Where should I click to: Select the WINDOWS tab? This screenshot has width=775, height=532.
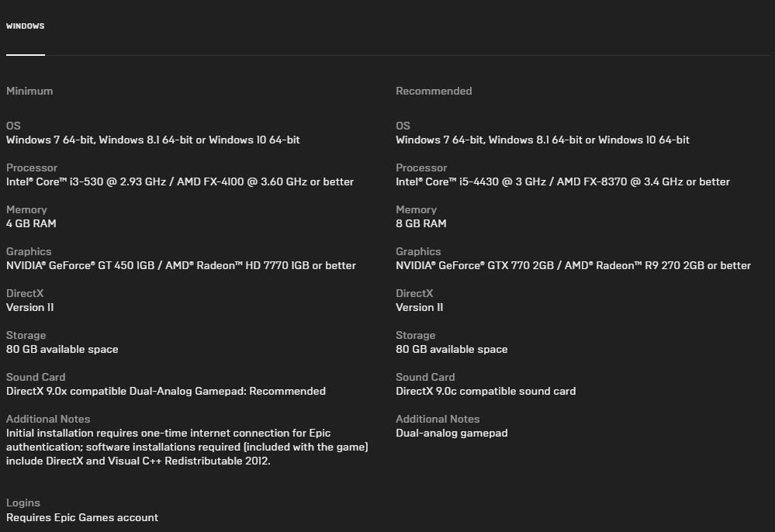(25, 26)
